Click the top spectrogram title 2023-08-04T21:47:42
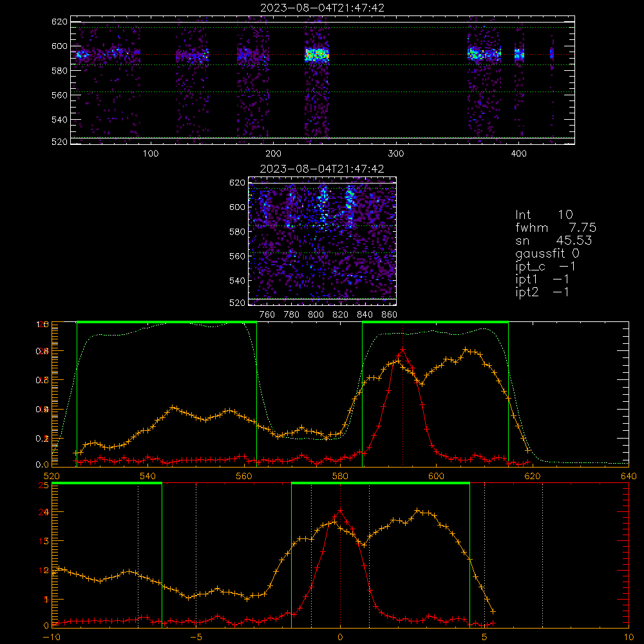This screenshot has height=644, width=644. [323, 8]
